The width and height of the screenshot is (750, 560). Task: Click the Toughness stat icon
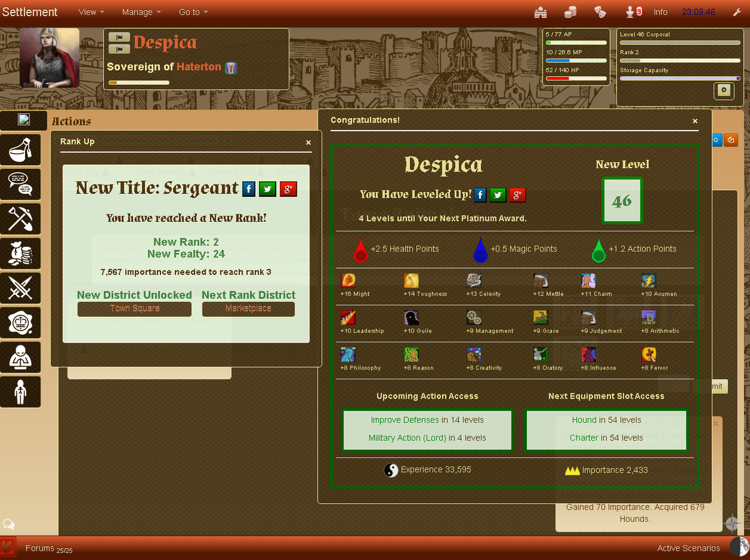(x=411, y=281)
